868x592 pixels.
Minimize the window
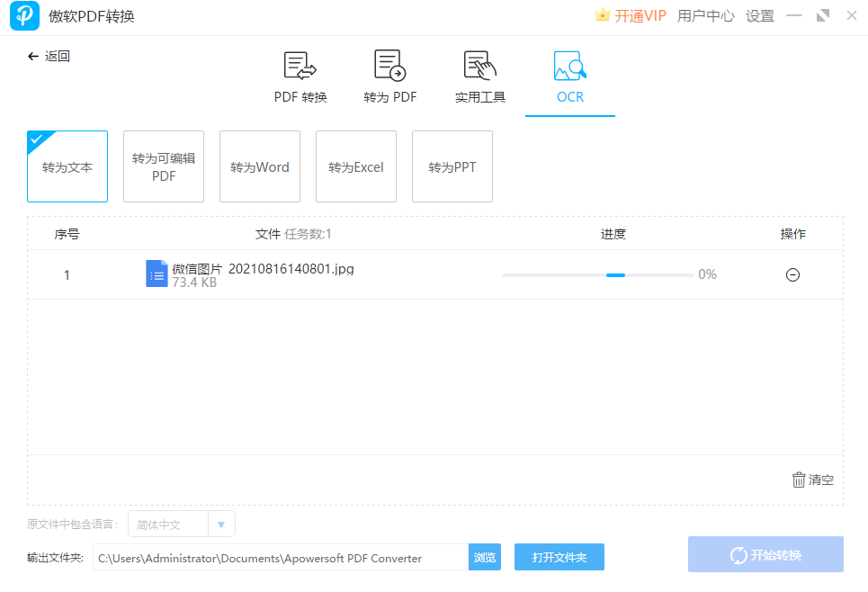(794, 15)
